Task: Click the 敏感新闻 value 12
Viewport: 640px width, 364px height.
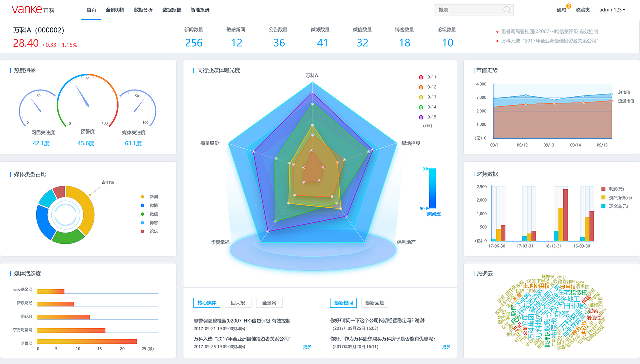Action: click(x=236, y=43)
